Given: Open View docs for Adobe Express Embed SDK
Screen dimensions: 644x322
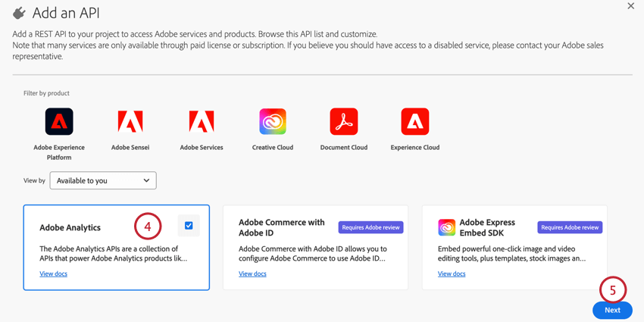Looking at the screenshot, I should coord(452,274).
